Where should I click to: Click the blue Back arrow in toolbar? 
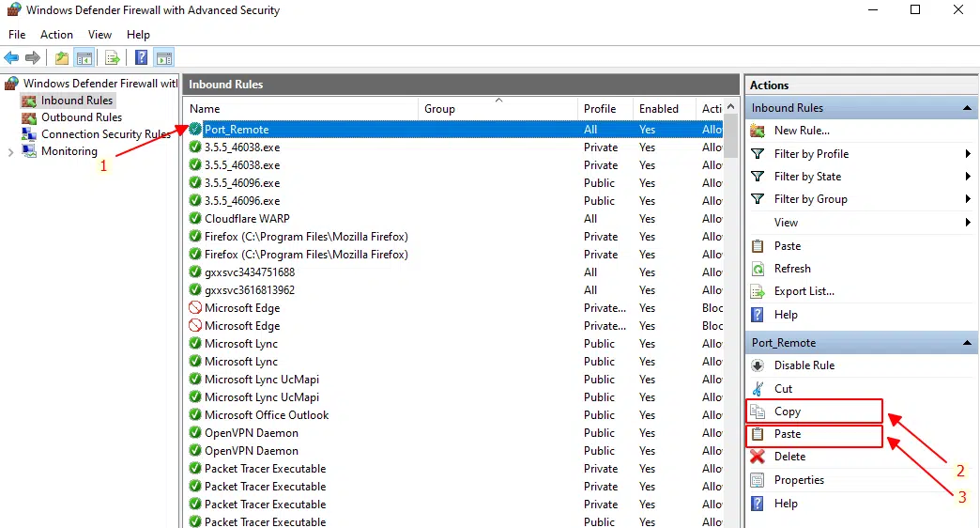pyautogui.click(x=11, y=58)
